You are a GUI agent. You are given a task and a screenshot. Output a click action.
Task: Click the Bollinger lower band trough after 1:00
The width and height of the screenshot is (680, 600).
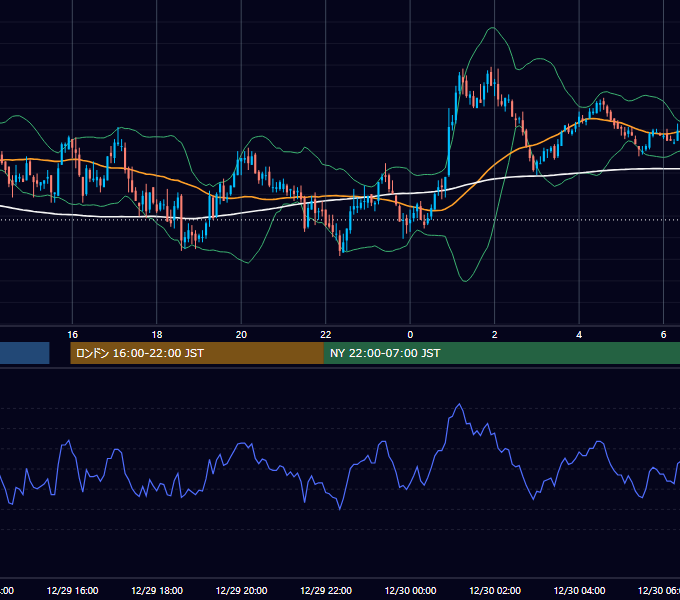coord(465,281)
